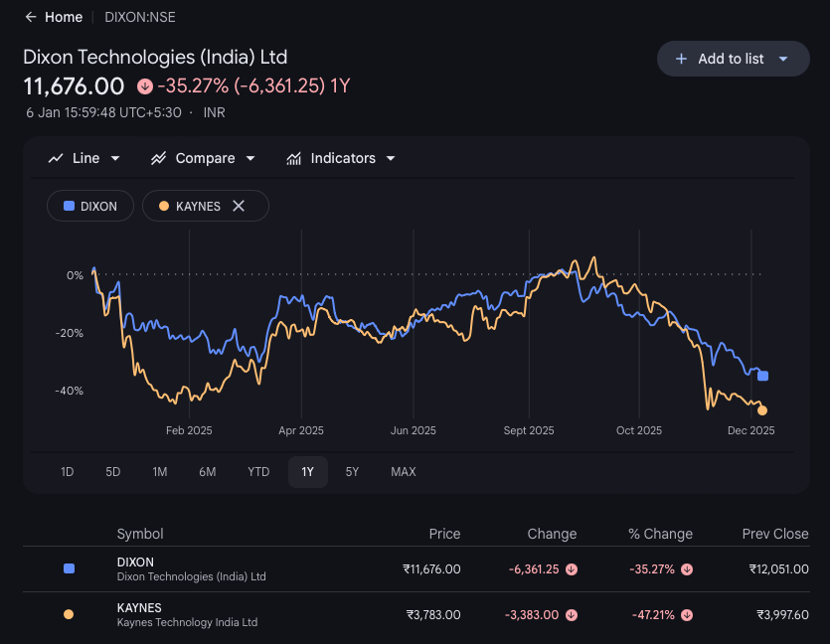Image resolution: width=830 pixels, height=644 pixels.
Task: Click the -40% axis label
Action: [x=70, y=391]
